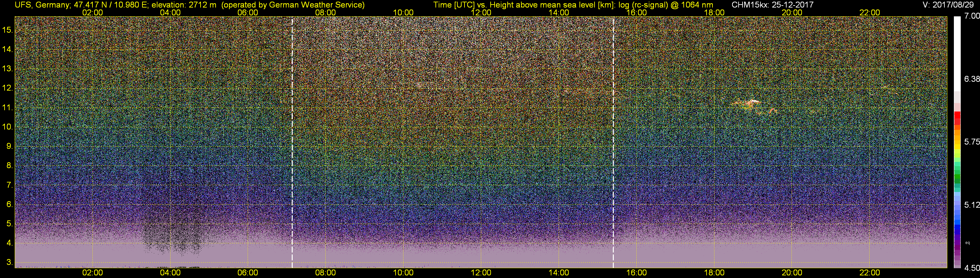Click the first white dashed vertical line
This screenshot has height=278, width=980.
click(x=292, y=142)
